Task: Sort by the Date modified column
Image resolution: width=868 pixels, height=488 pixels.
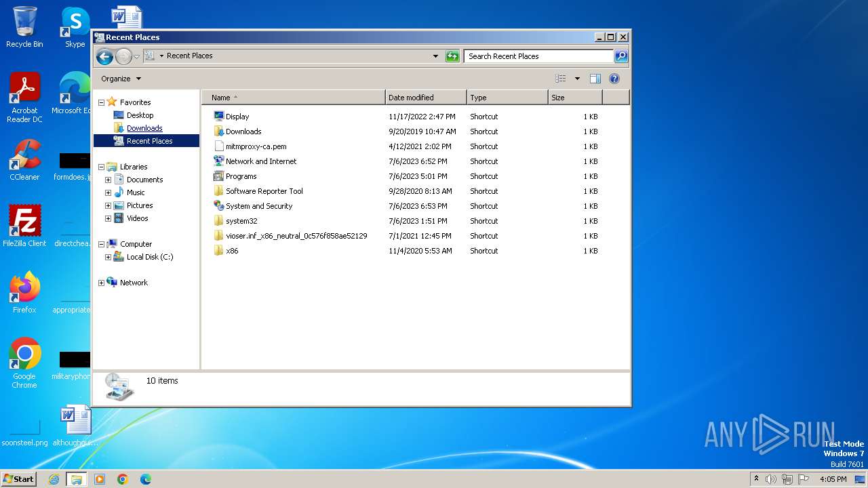Action: click(426, 98)
